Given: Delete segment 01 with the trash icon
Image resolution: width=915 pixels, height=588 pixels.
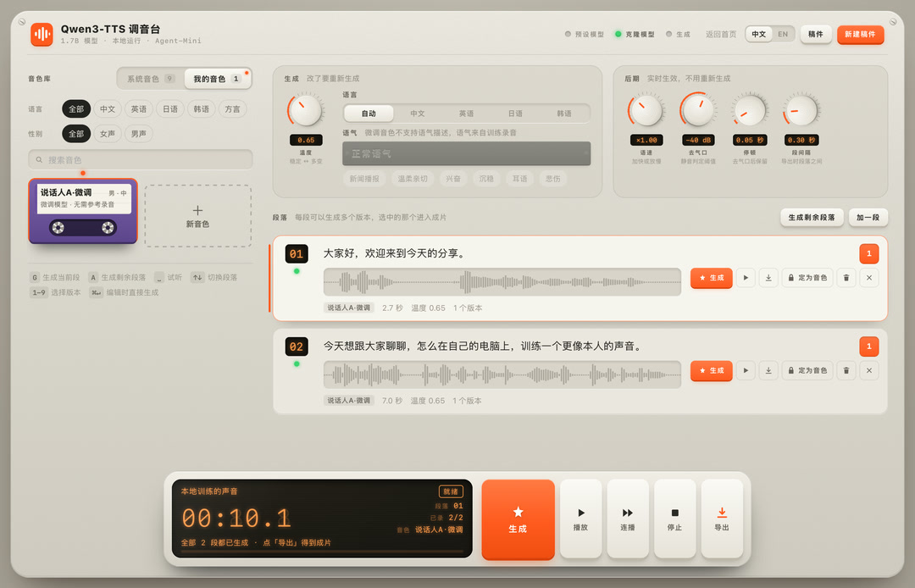Looking at the screenshot, I should (x=846, y=278).
